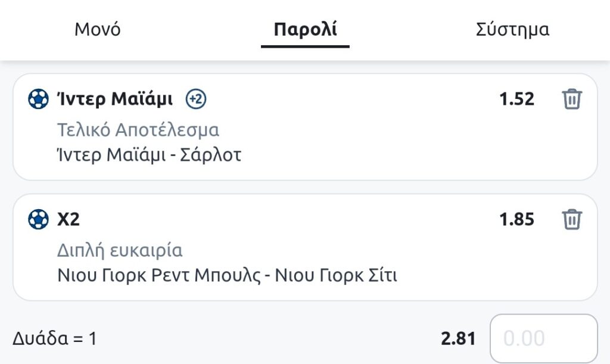Open the Σύστημα tab
610x364 pixels.
click(x=512, y=30)
